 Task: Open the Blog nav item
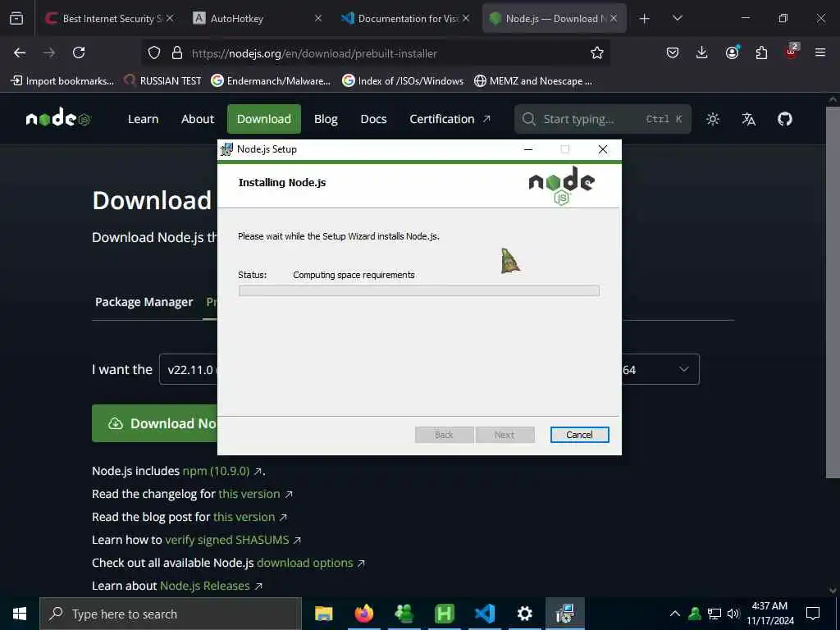coord(326,119)
